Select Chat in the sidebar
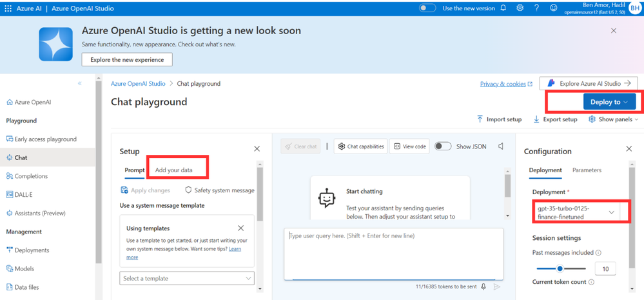Image resolution: width=644 pixels, height=300 pixels. coord(47,157)
